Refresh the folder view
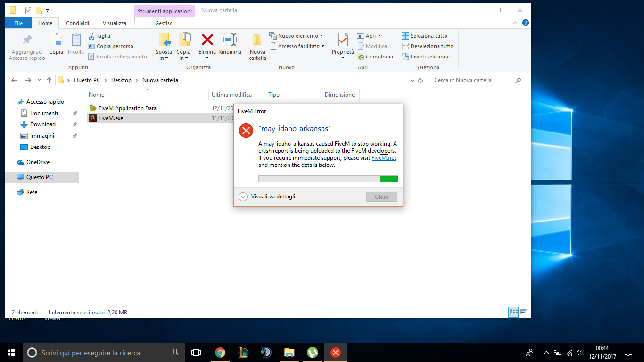Viewport: 644px width, 362px height. tap(421, 81)
